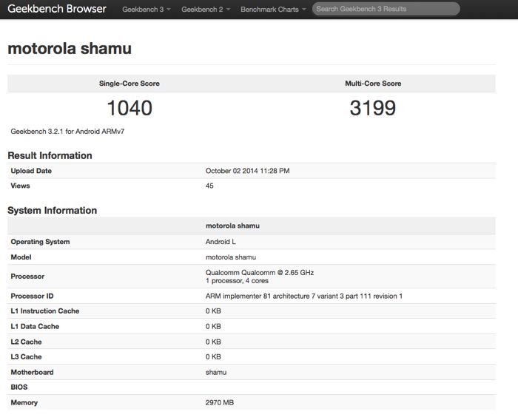Select the single-core score 1040
This screenshot has height=420, width=518.
[129, 108]
